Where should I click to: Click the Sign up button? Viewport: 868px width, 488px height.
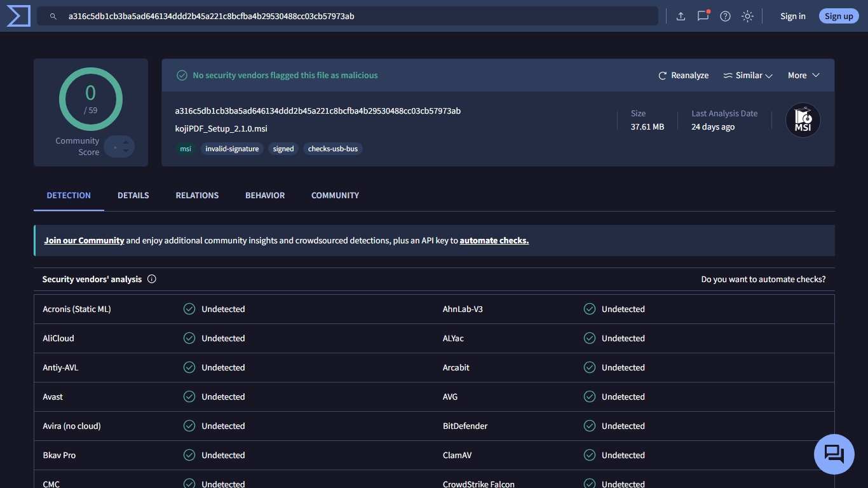(x=839, y=17)
